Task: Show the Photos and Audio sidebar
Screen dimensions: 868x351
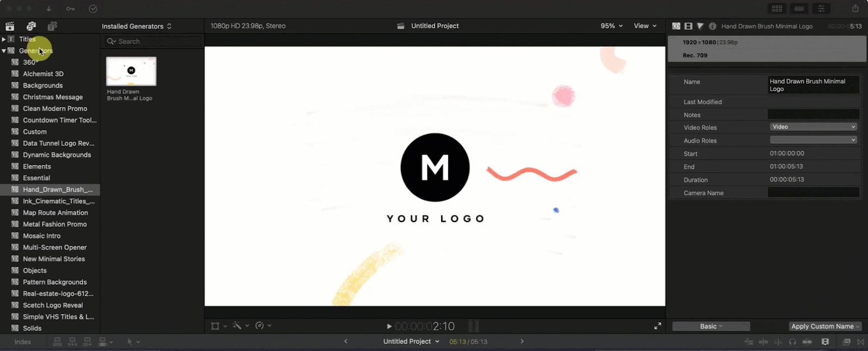Action: pyautogui.click(x=31, y=26)
